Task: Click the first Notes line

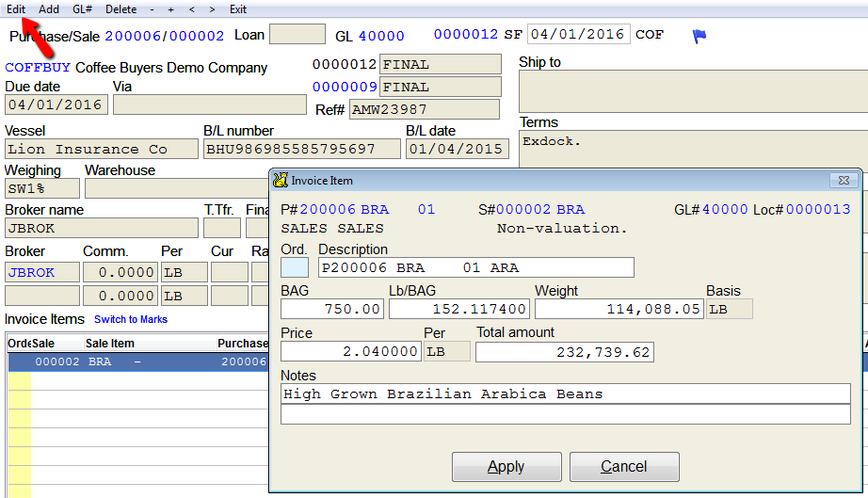Action: pyautogui.click(x=565, y=394)
